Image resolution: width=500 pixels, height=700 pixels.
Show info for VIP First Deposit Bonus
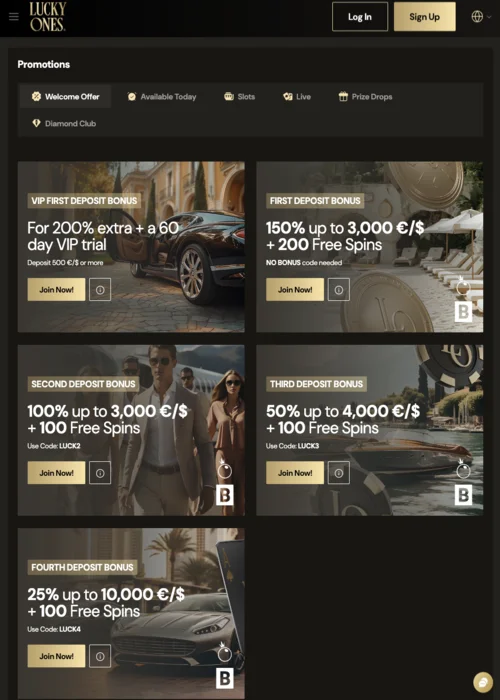point(100,290)
